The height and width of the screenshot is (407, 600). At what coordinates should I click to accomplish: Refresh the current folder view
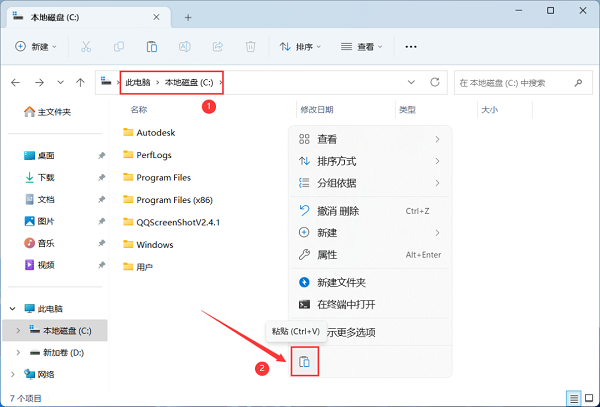pyautogui.click(x=434, y=82)
